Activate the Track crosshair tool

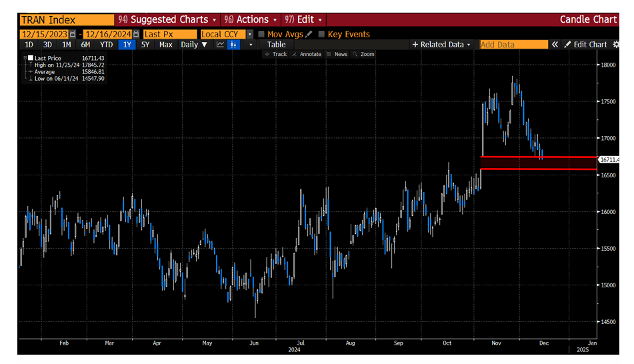[x=276, y=54]
